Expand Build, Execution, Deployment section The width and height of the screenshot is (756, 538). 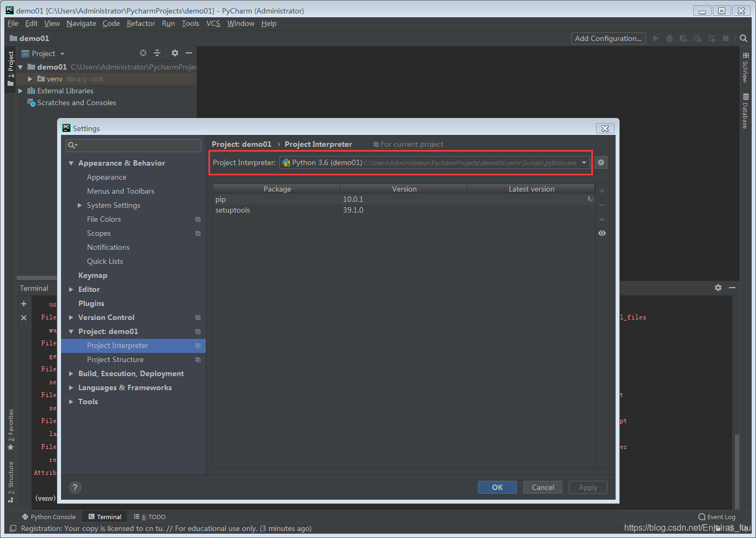pos(71,373)
